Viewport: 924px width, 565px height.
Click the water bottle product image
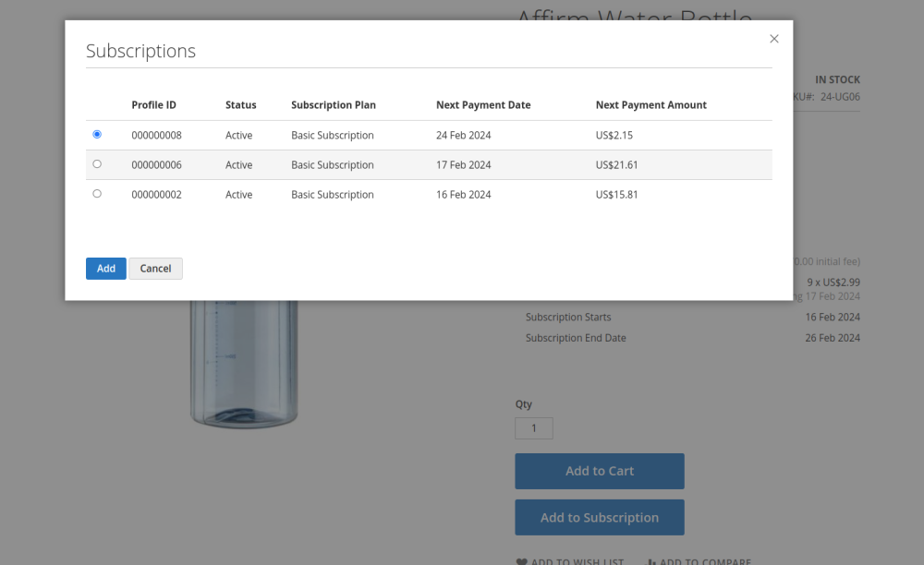[244, 364]
